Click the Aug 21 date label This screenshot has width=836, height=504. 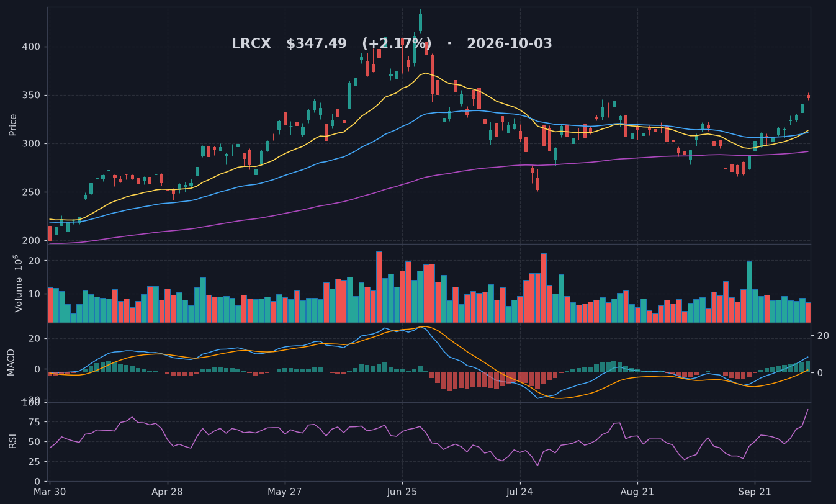pos(637,492)
